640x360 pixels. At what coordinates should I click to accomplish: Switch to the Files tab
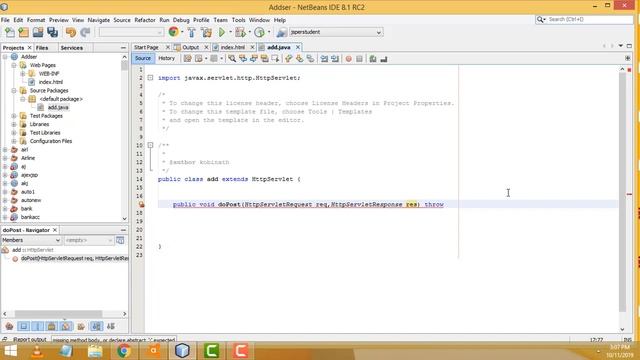pyautogui.click(x=42, y=48)
